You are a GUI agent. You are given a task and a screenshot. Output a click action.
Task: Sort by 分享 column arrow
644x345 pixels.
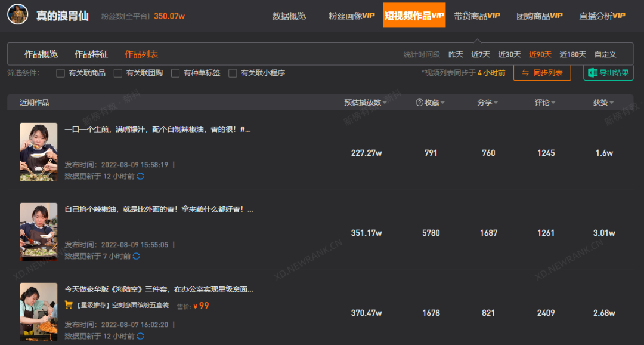tap(496, 103)
